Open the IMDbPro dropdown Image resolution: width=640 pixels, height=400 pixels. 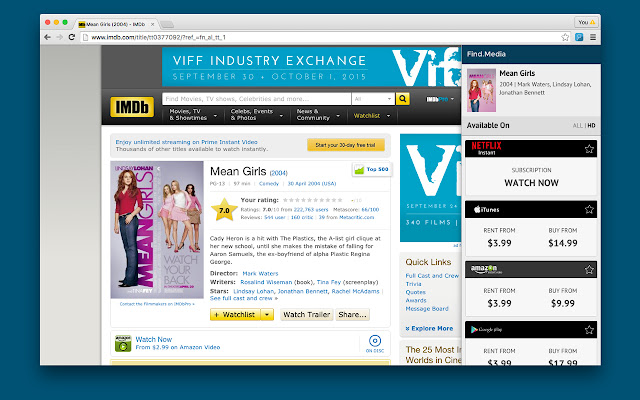tap(440, 99)
